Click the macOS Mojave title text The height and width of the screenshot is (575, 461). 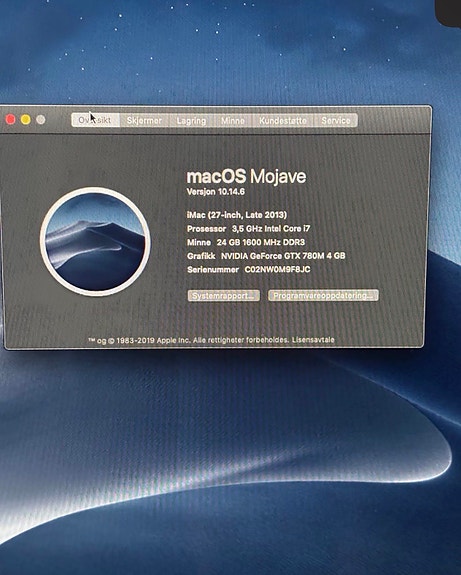(x=246, y=176)
